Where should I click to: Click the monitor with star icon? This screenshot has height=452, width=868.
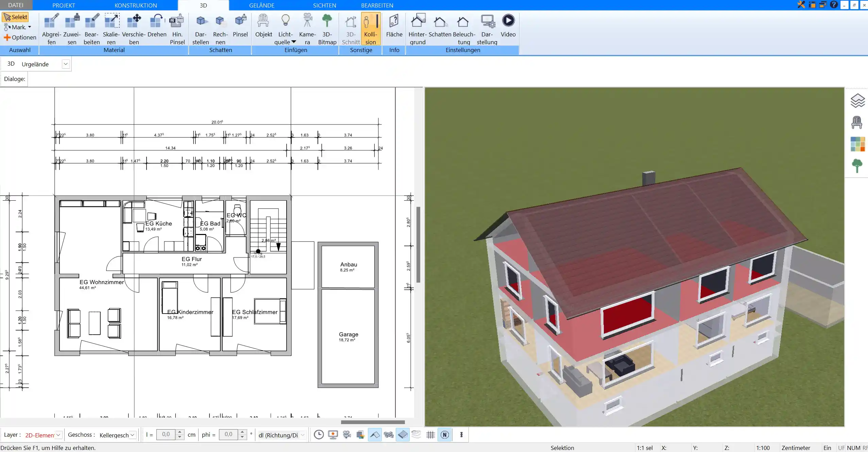333,435
